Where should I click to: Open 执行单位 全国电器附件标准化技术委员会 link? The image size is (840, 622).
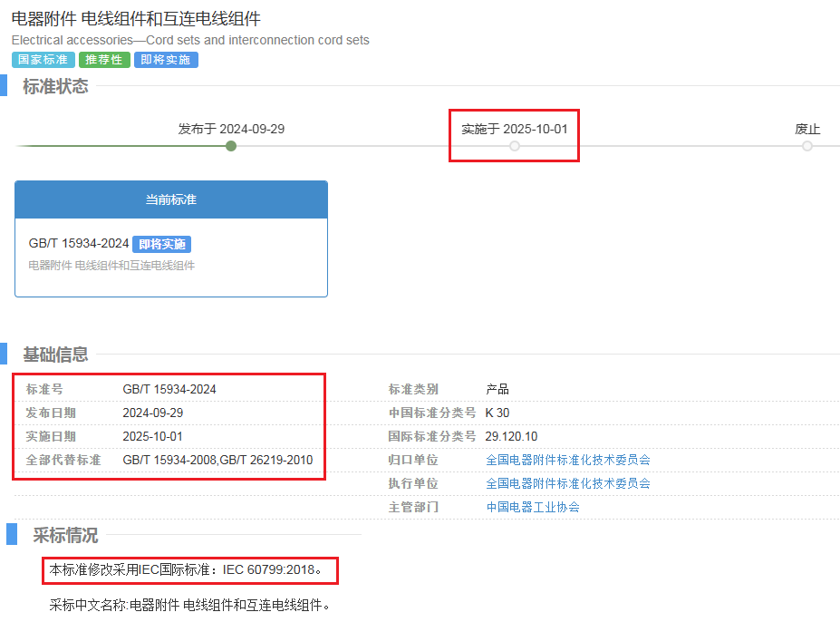(568, 483)
